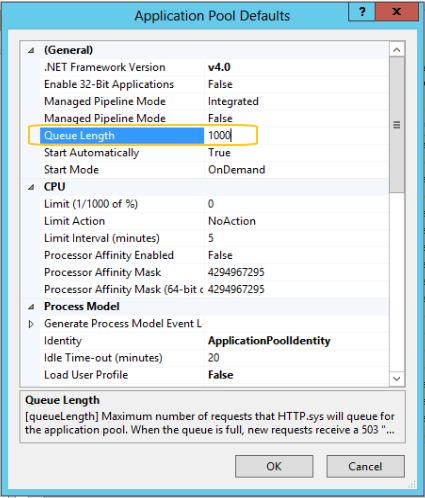Click the scrollbar down arrow
425x498 pixels.
pos(397,378)
